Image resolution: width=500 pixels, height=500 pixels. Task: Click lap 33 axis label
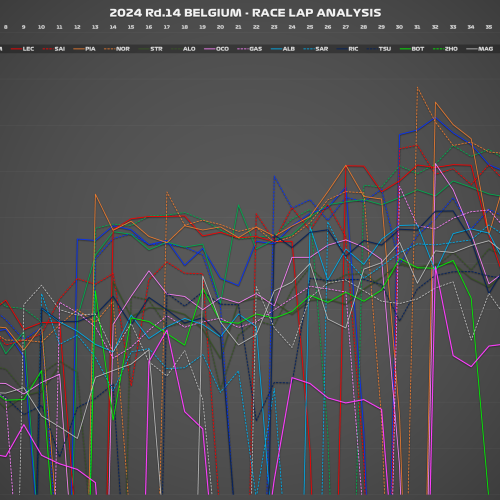click(x=453, y=27)
